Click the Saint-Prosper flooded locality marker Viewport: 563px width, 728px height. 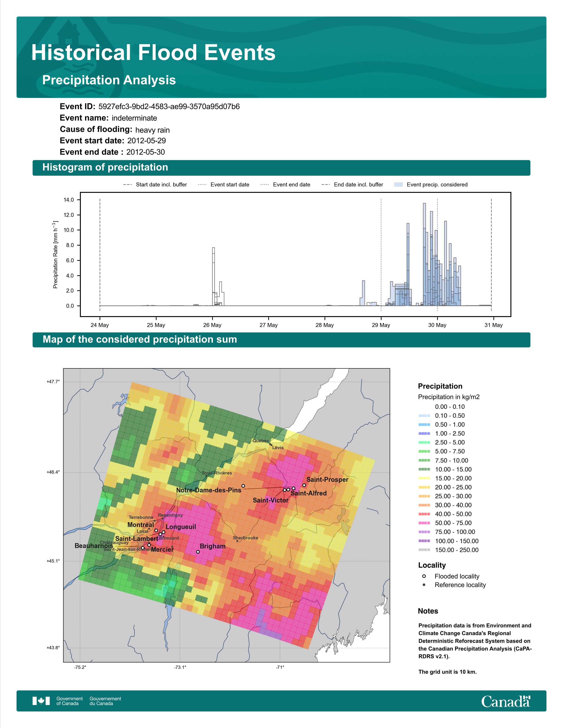pos(304,485)
